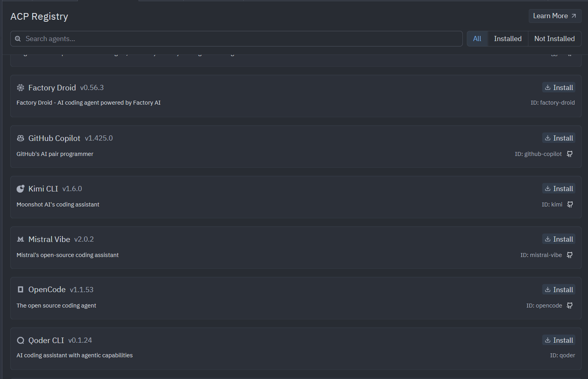This screenshot has height=379, width=588.
Task: Filter list to Not Installed agents
Action: (x=554, y=39)
